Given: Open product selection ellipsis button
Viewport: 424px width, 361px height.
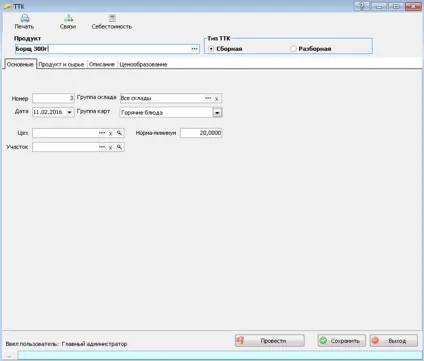Looking at the screenshot, I should click(194, 49).
